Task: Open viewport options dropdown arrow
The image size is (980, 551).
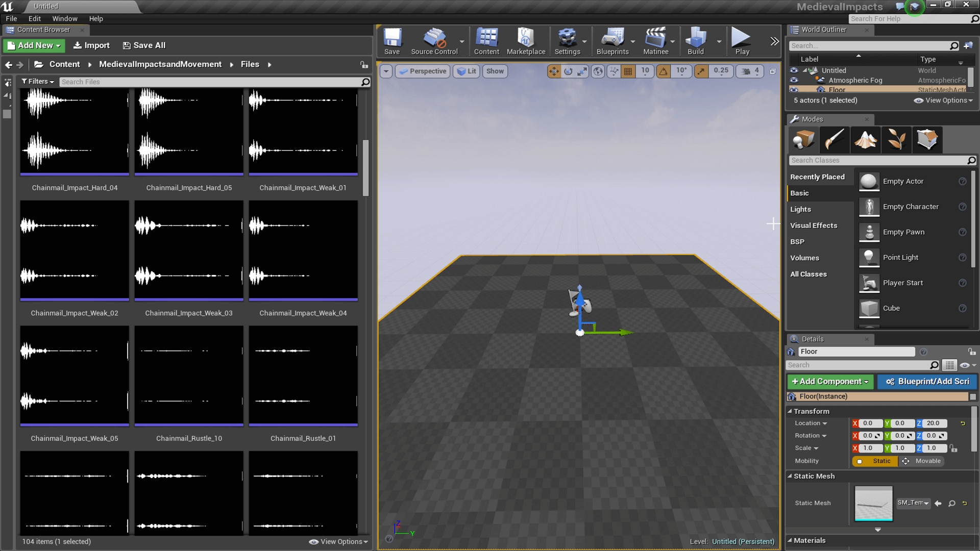Action: [386, 71]
